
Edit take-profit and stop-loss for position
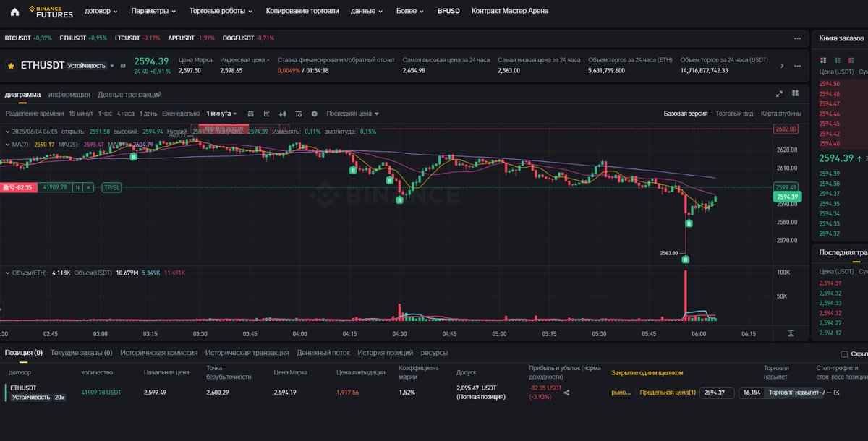click(837, 393)
